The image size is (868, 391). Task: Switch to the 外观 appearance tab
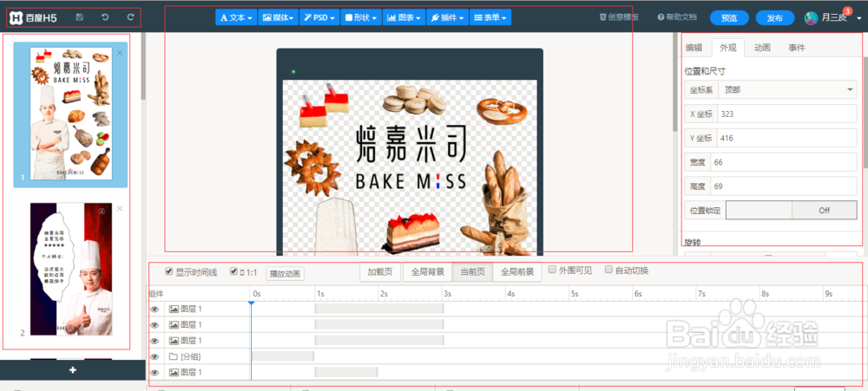[728, 48]
